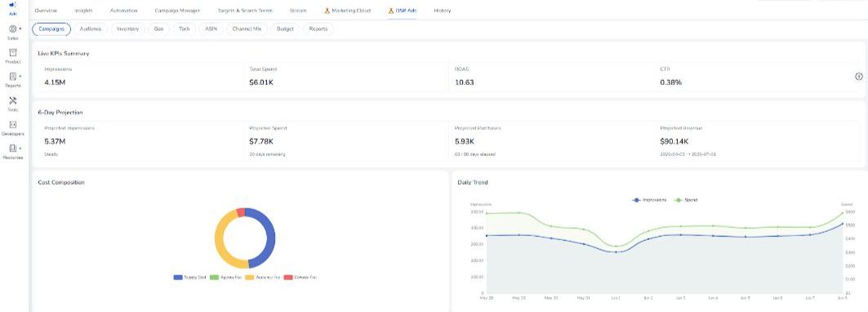Click the 0.38% CTR value
Image resolution: width=868 pixels, height=312 pixels.
point(671,82)
